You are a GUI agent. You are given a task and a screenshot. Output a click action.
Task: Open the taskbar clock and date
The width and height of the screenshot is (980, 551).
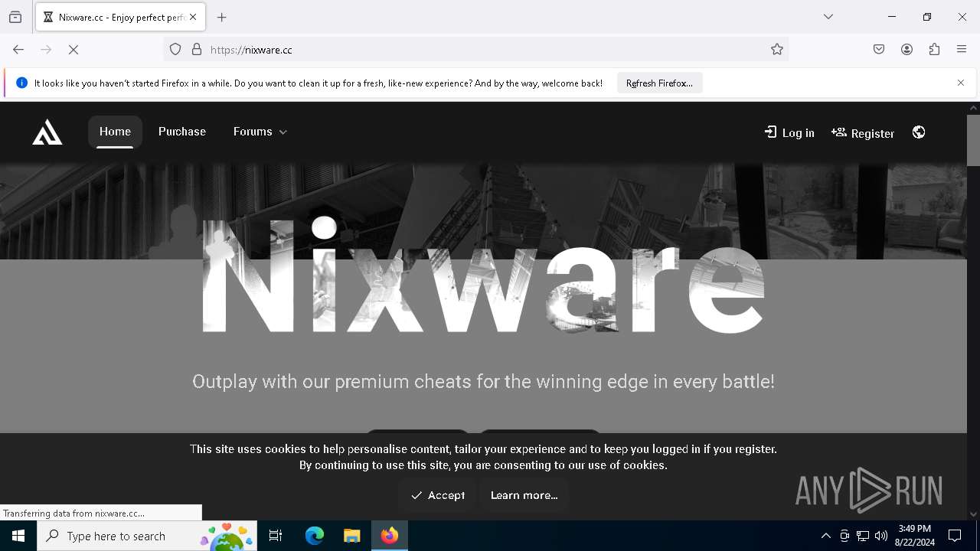[x=915, y=536]
